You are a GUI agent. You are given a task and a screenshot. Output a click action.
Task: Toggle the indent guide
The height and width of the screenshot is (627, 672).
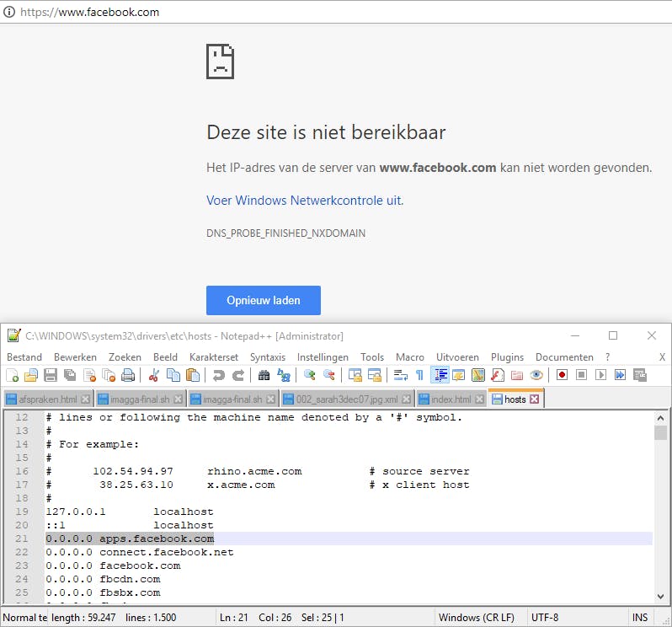click(x=440, y=375)
